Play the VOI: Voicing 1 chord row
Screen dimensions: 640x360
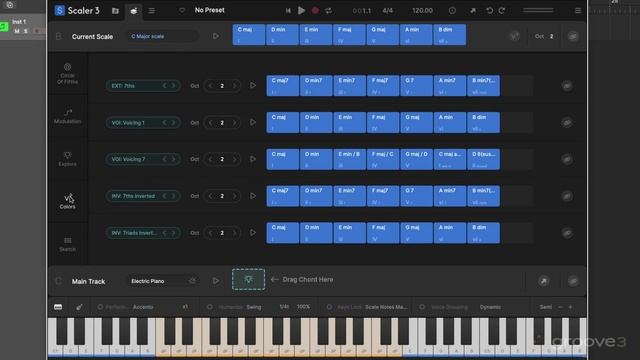pos(253,122)
